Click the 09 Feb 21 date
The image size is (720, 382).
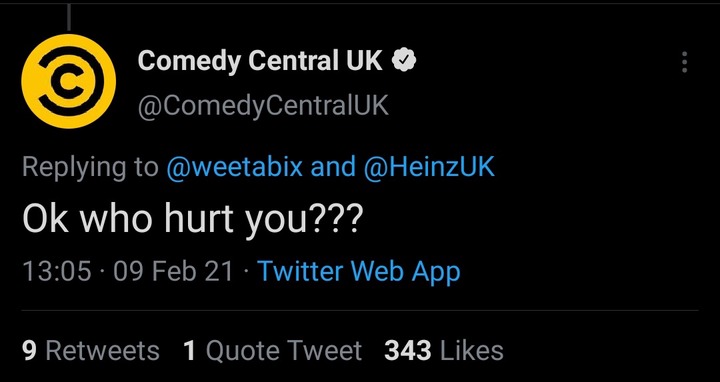tap(173, 271)
